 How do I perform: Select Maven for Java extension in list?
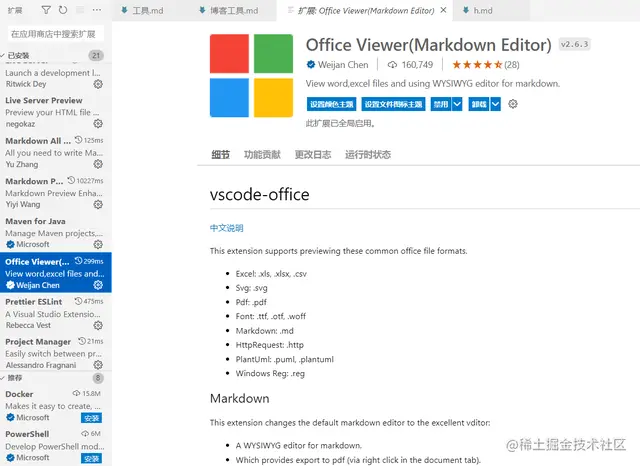click(x=55, y=233)
